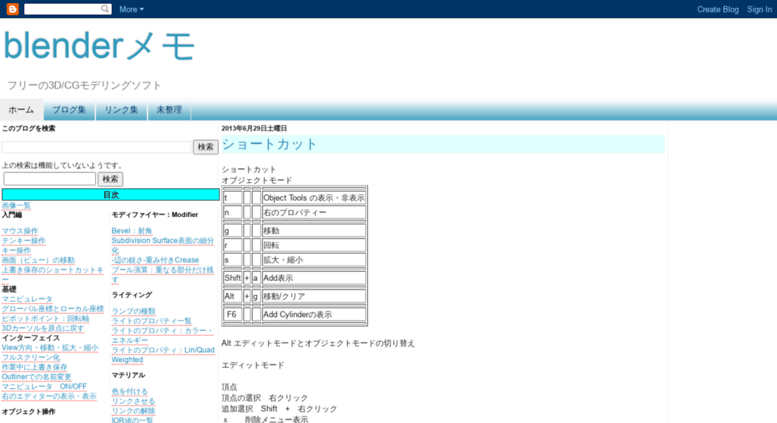Open the 色を付ける link
This screenshot has height=423, width=777.
click(x=129, y=392)
